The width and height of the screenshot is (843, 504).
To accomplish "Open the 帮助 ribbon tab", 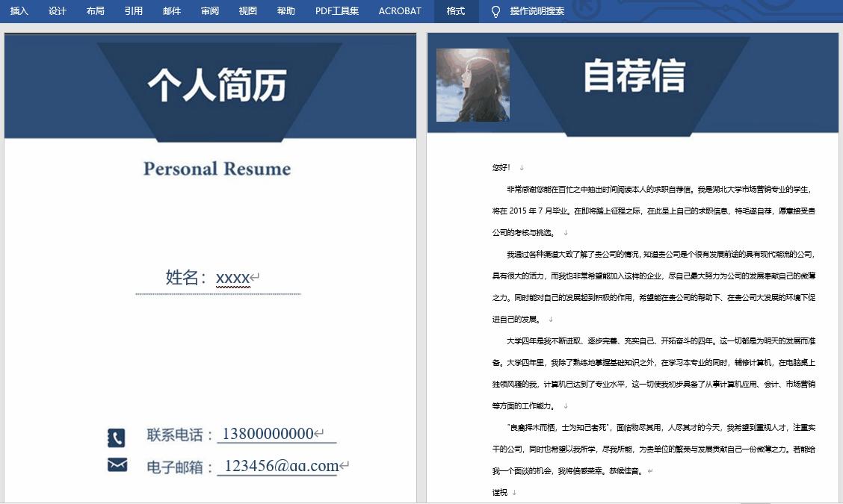I will (x=286, y=11).
